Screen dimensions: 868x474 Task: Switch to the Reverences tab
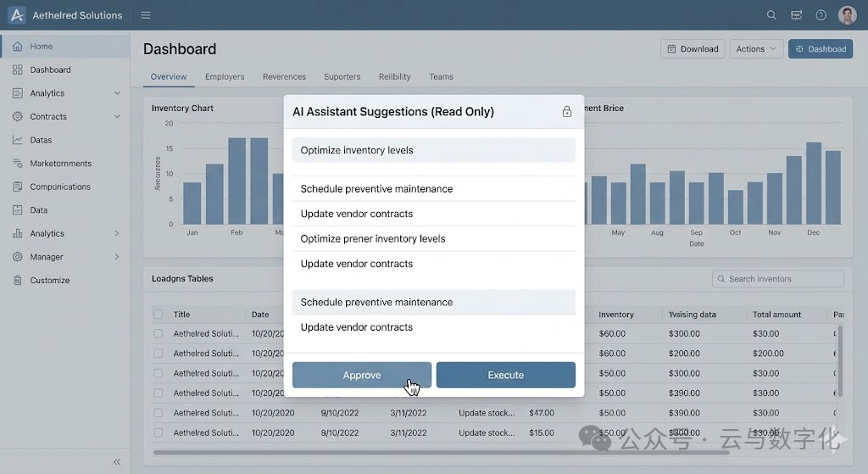(284, 76)
